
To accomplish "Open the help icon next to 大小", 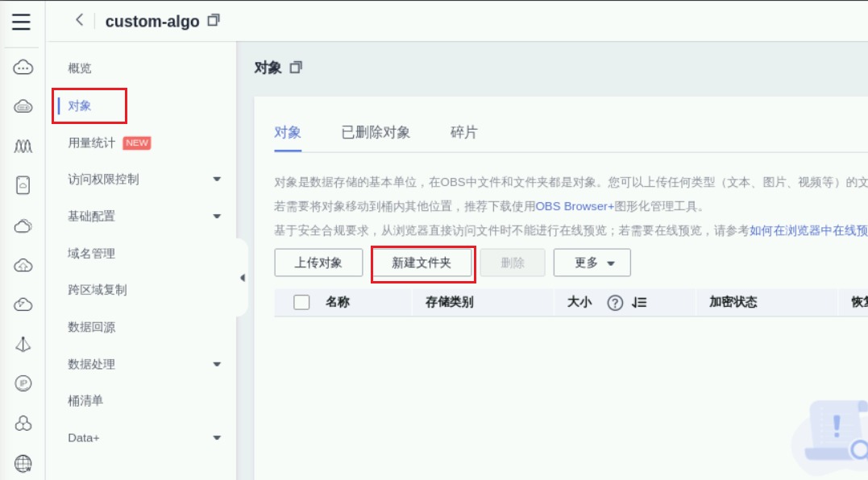I will click(x=615, y=303).
